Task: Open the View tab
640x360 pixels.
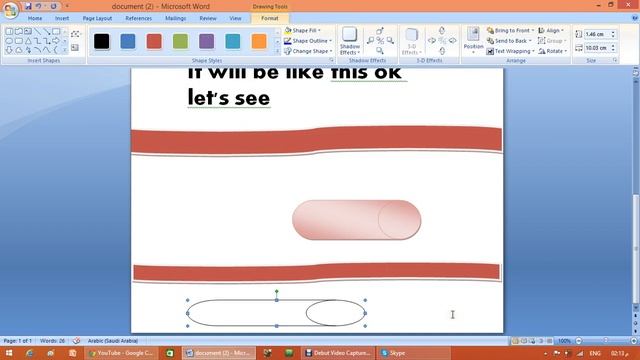Action: point(235,18)
